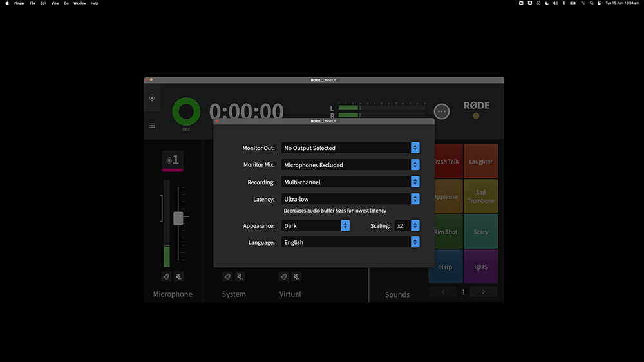Click the L output level meter
The height and width of the screenshot is (362, 644).
click(x=381, y=108)
